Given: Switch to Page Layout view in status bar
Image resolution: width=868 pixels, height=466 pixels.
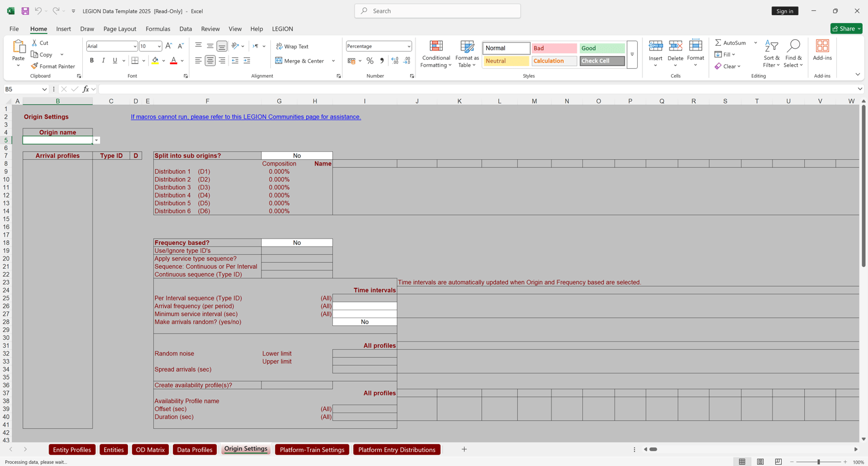Looking at the screenshot, I should tap(760, 462).
